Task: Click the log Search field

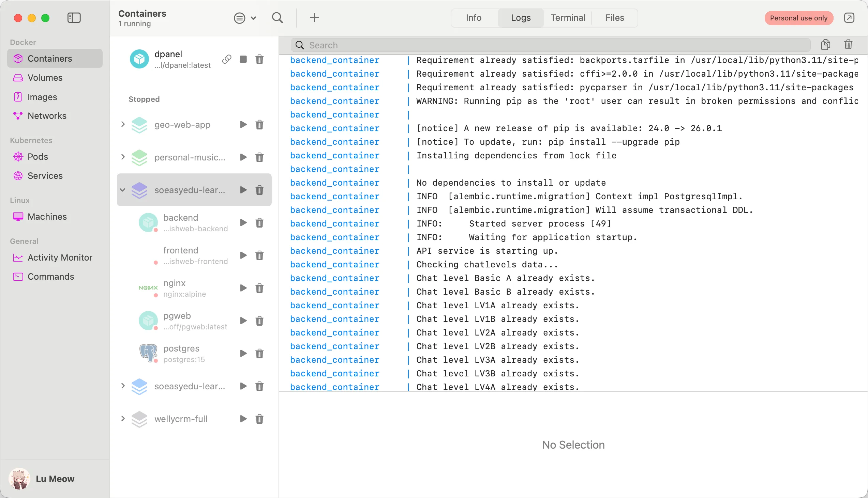Action: tap(550, 45)
